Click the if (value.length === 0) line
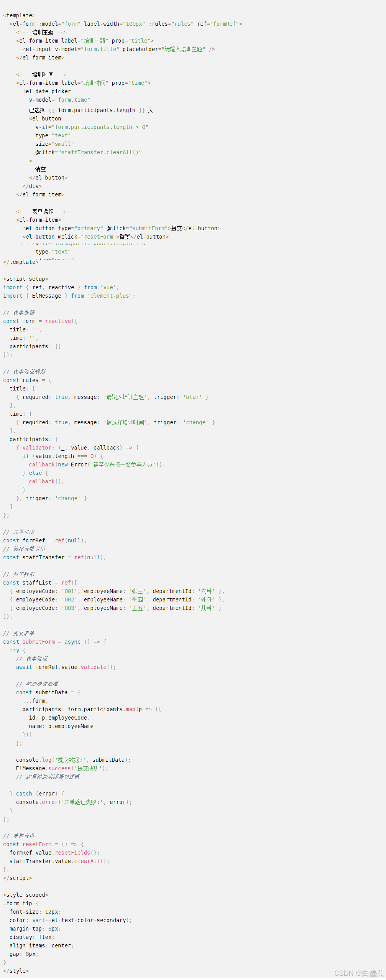 click(63, 456)
